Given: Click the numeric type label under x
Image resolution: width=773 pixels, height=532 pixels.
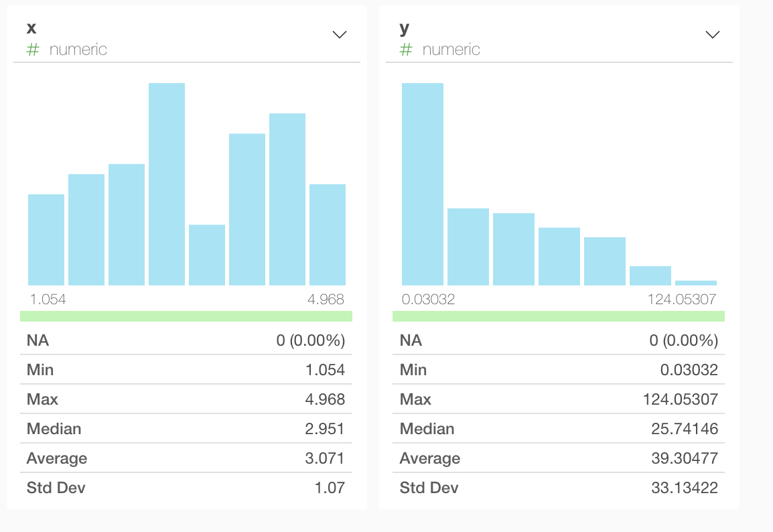Looking at the screenshot, I should tap(78, 50).
